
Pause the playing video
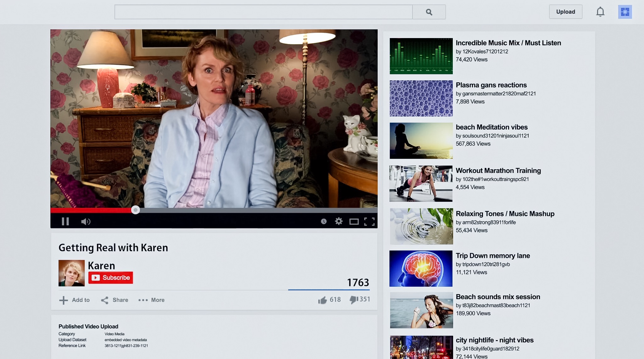(x=65, y=222)
